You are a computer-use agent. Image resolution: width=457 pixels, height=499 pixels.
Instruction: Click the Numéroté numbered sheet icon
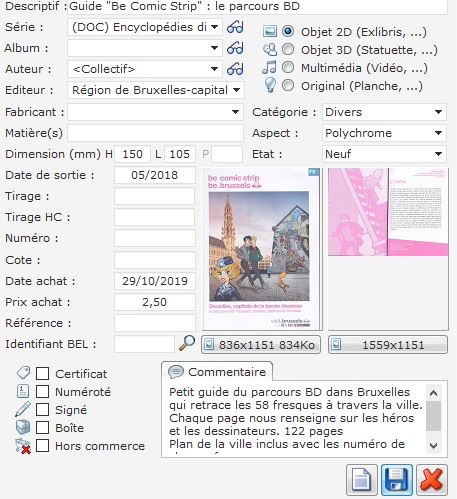23,391
